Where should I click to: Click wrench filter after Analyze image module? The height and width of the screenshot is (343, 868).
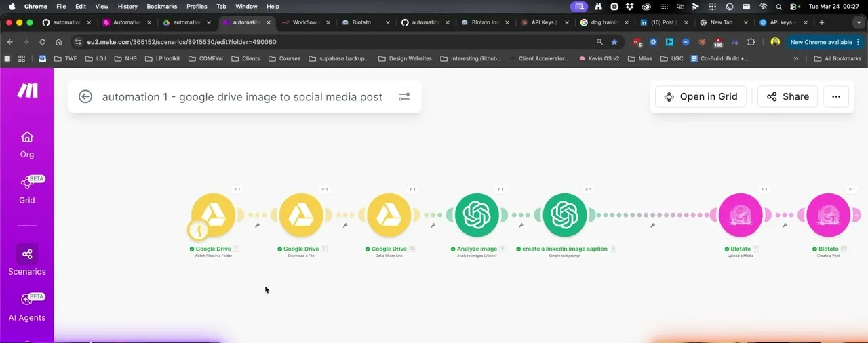[x=521, y=225]
